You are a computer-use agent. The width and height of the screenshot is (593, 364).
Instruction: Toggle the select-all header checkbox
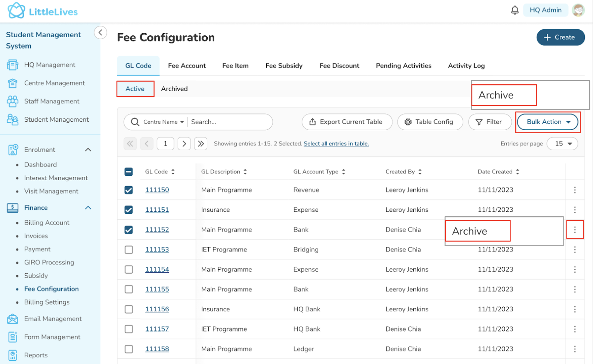coord(129,172)
